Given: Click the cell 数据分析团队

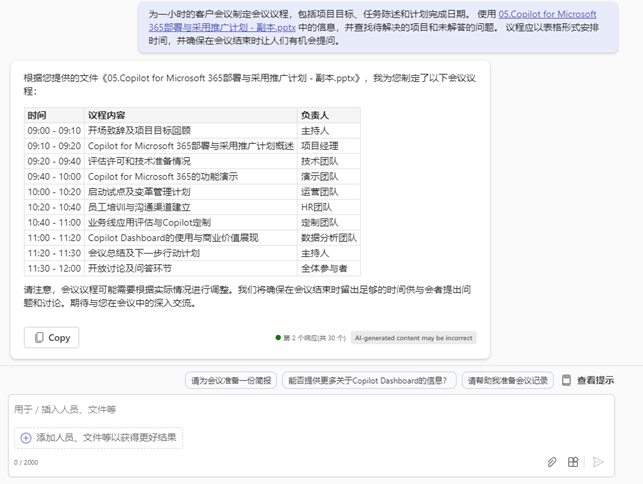Looking at the screenshot, I should [329, 237].
